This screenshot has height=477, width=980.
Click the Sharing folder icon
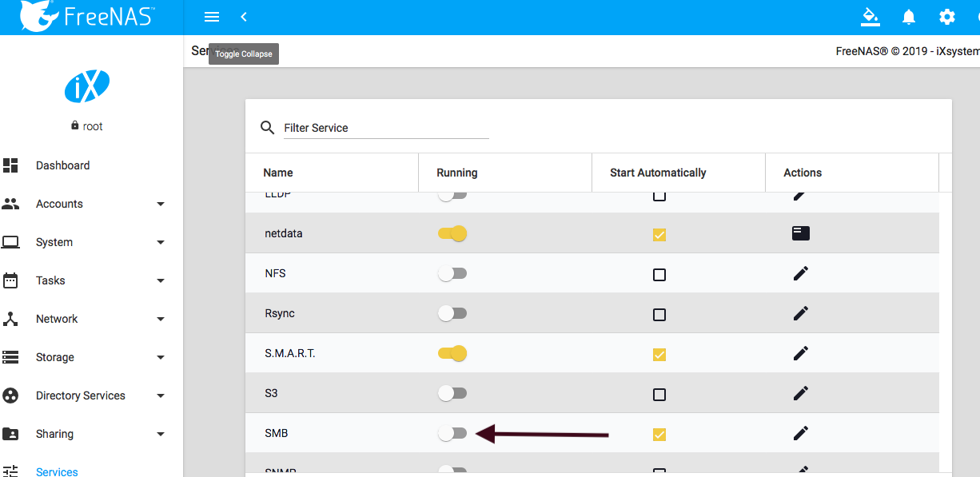click(x=10, y=434)
